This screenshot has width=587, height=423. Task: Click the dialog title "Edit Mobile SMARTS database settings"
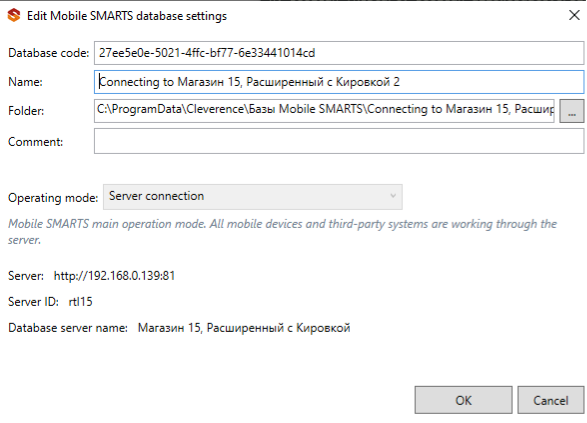coord(127,16)
